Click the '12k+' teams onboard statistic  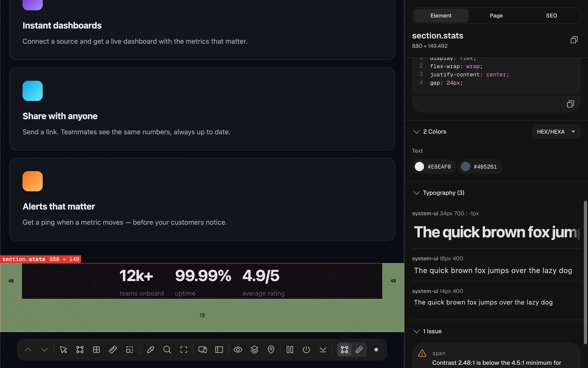coord(136,276)
